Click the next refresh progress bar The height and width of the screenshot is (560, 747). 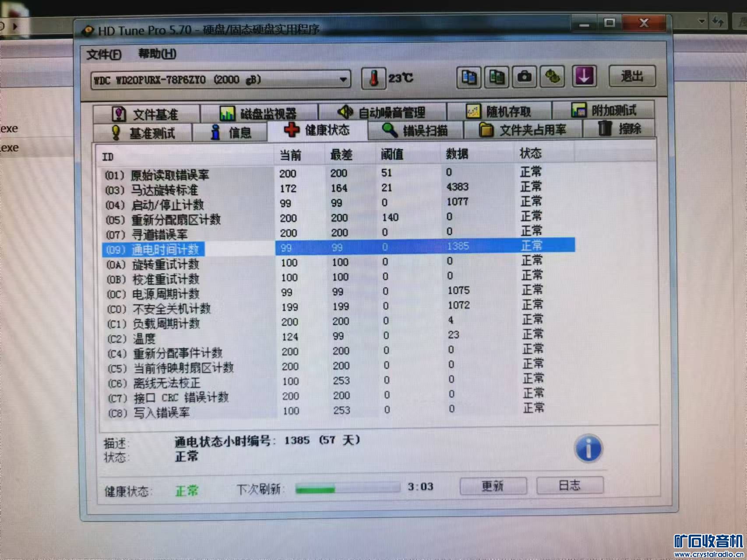tap(348, 489)
